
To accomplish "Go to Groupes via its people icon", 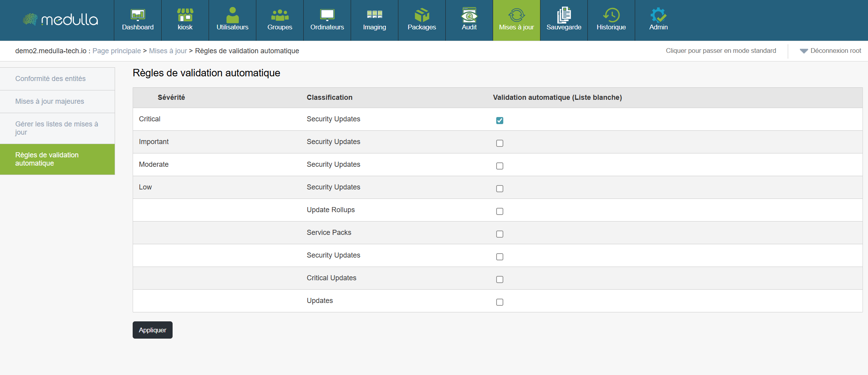I will click(280, 15).
